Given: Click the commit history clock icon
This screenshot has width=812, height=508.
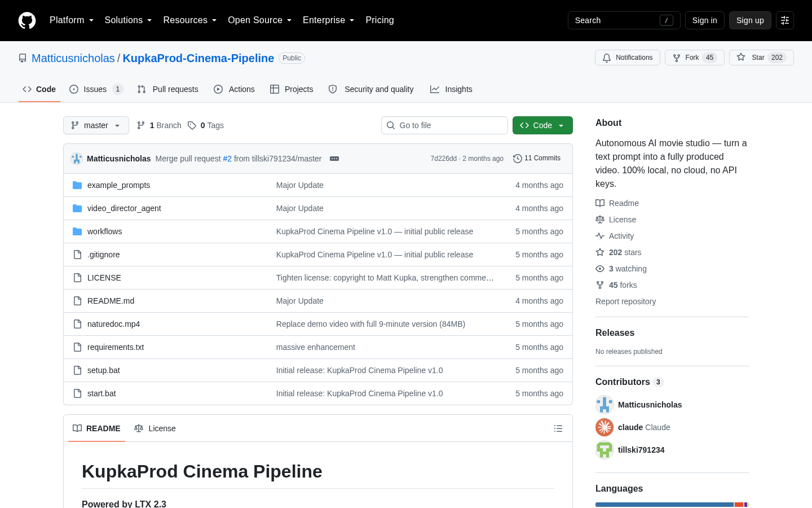Looking at the screenshot, I should click(x=518, y=159).
